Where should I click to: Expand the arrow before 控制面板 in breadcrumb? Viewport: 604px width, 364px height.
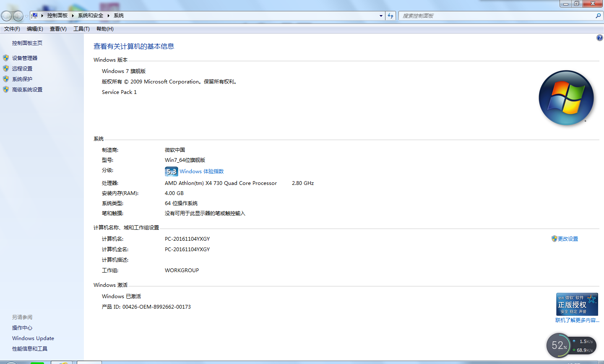point(42,16)
